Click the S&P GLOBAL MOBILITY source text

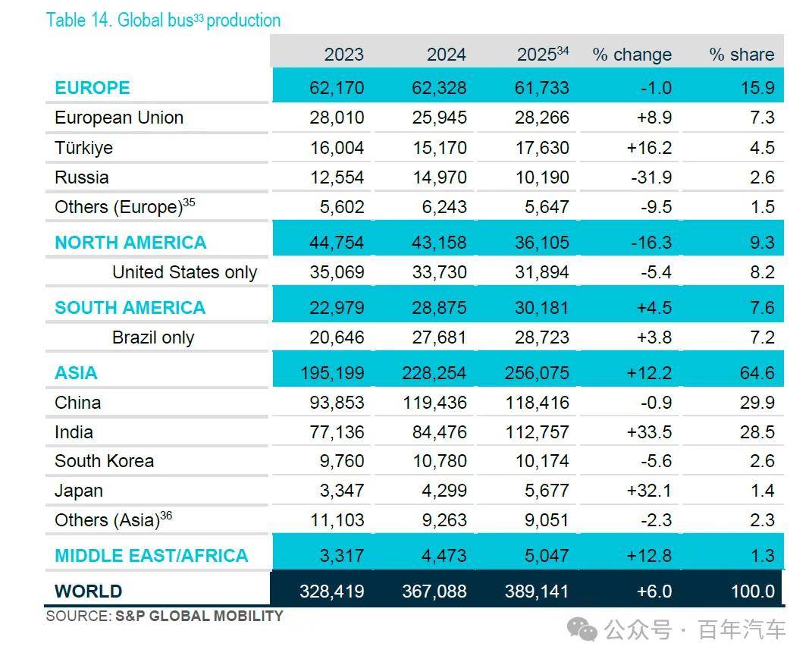tap(199, 616)
